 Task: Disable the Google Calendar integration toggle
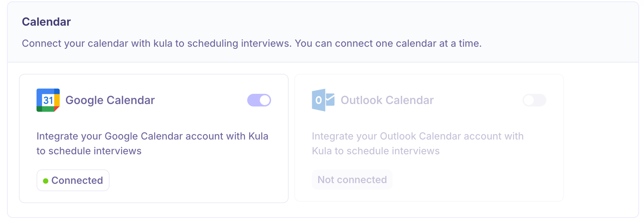(x=259, y=100)
